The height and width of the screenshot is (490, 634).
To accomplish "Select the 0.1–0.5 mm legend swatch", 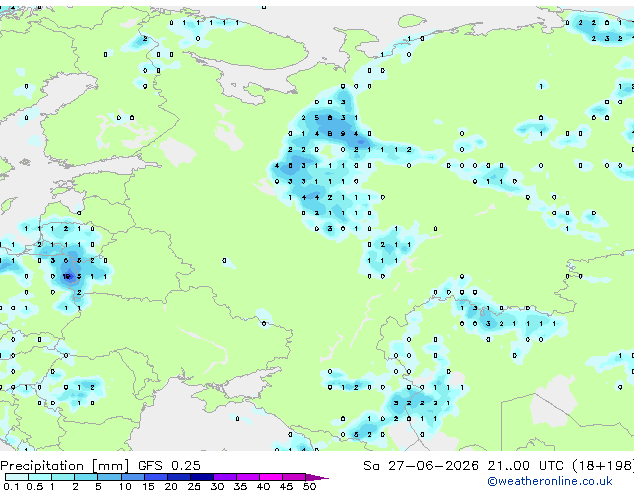I will pyautogui.click(x=17, y=477).
